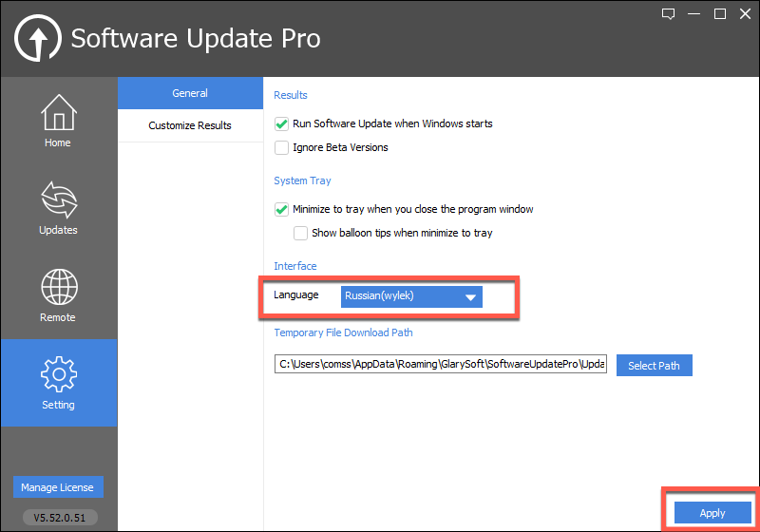Disable Run Software Update when Windows starts
Image resolution: width=760 pixels, height=532 pixels.
click(x=281, y=124)
